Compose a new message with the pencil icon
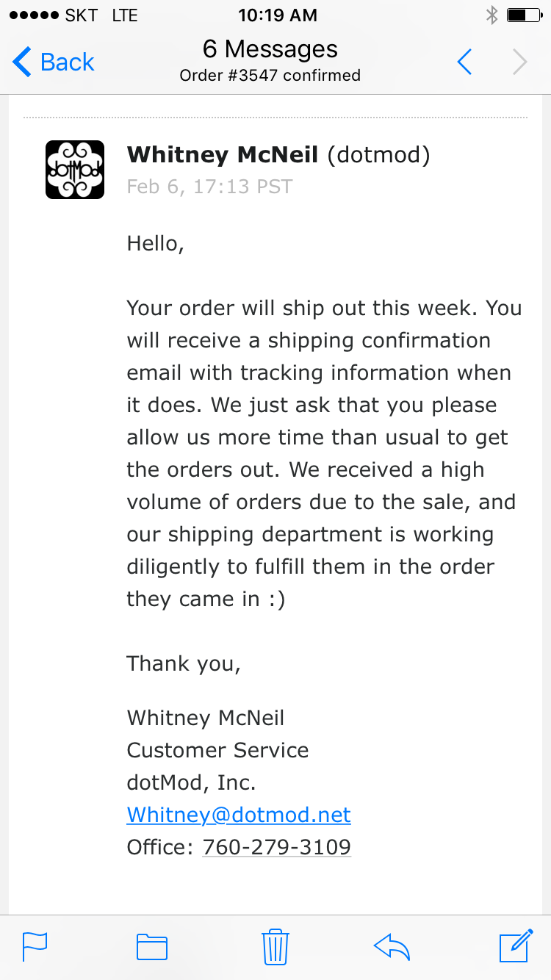Viewport: 551px width, 980px height. [x=516, y=945]
